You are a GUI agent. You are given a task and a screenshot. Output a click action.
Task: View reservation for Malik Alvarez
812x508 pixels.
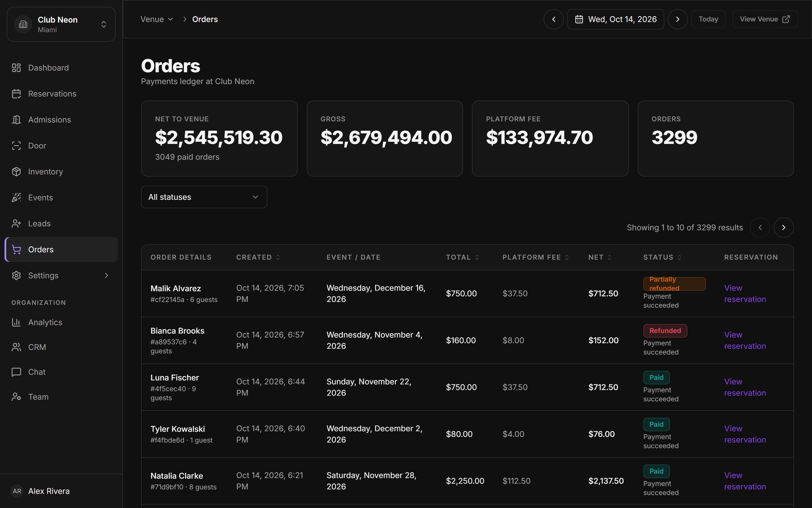point(745,294)
